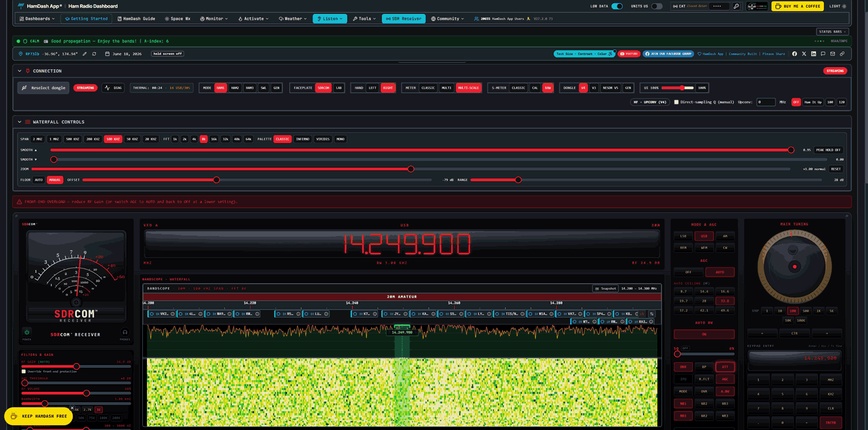Open the HamDash Guide tab
The image size is (868, 430).
pyautogui.click(x=137, y=19)
